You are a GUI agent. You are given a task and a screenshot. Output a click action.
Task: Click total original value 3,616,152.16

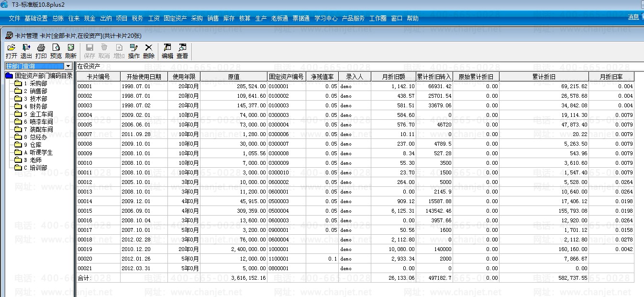(x=234, y=278)
